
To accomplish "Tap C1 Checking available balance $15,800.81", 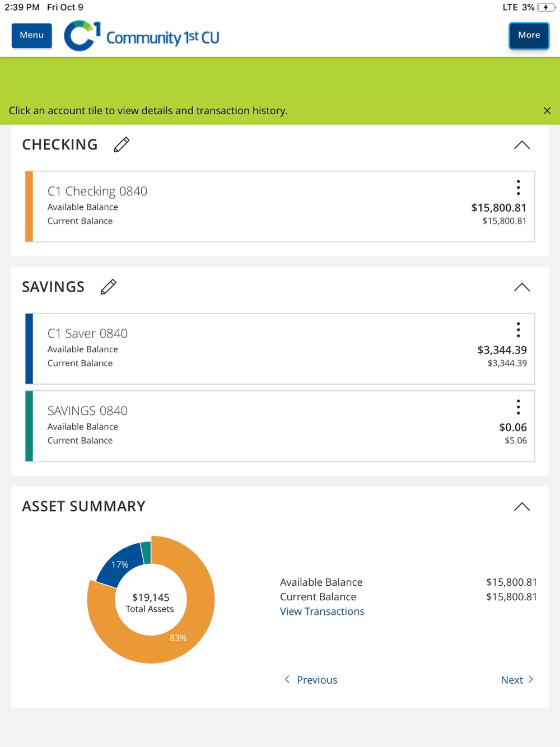I will (x=498, y=208).
